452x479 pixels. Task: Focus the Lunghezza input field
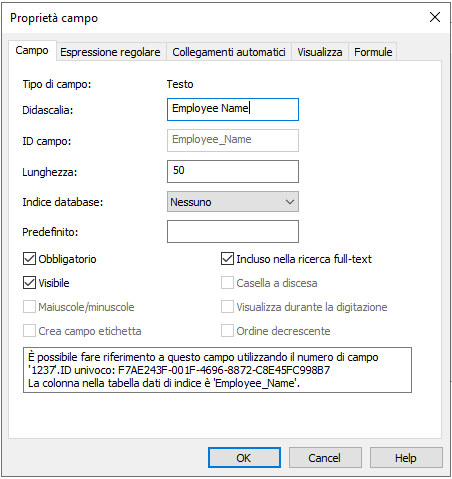click(233, 171)
